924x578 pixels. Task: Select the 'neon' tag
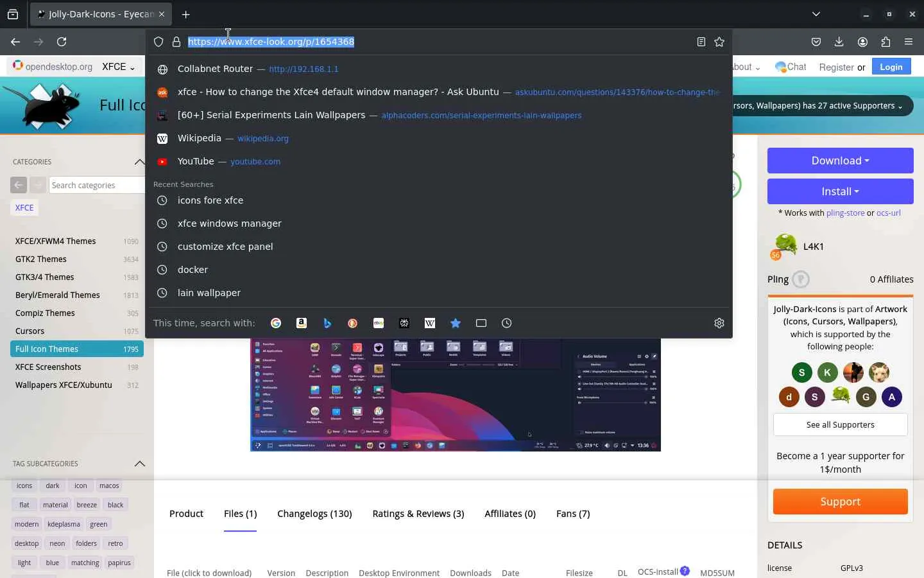click(x=57, y=543)
